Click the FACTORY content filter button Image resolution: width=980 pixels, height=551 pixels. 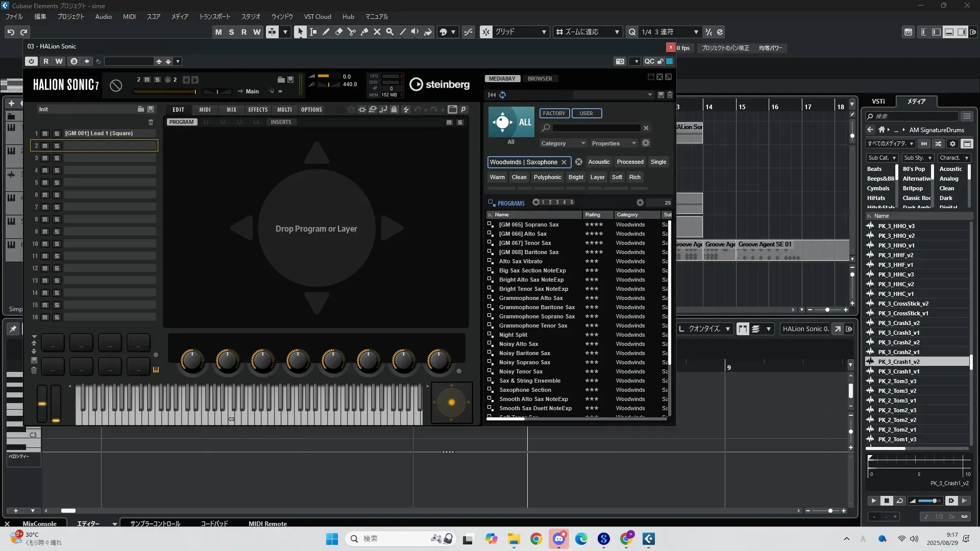[x=554, y=113]
